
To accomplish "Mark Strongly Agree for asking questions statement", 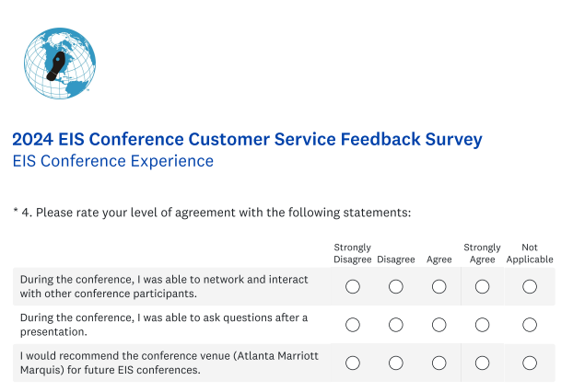I will coord(482,325).
